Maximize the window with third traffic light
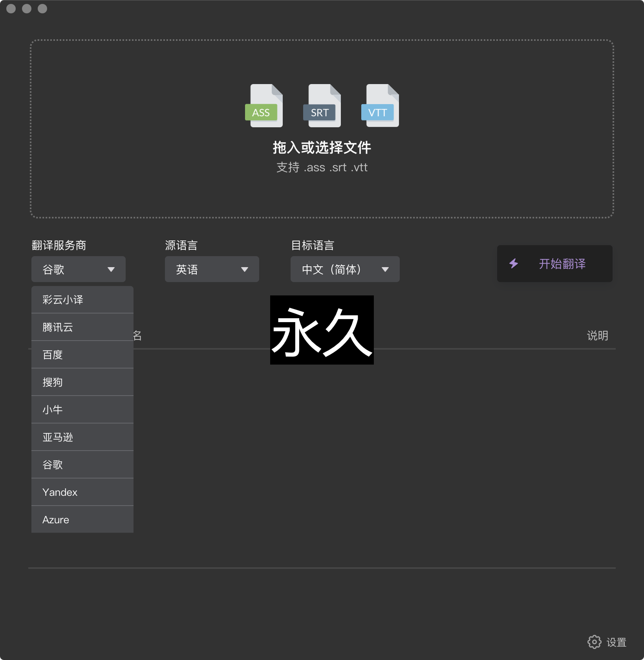Viewport: 644px width, 660px height. (x=42, y=9)
